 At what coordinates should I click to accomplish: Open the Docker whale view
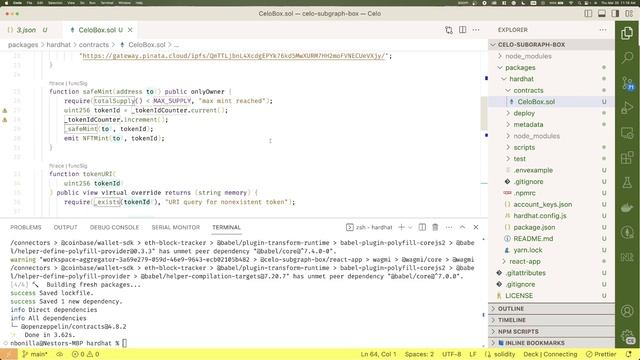[627, 207]
